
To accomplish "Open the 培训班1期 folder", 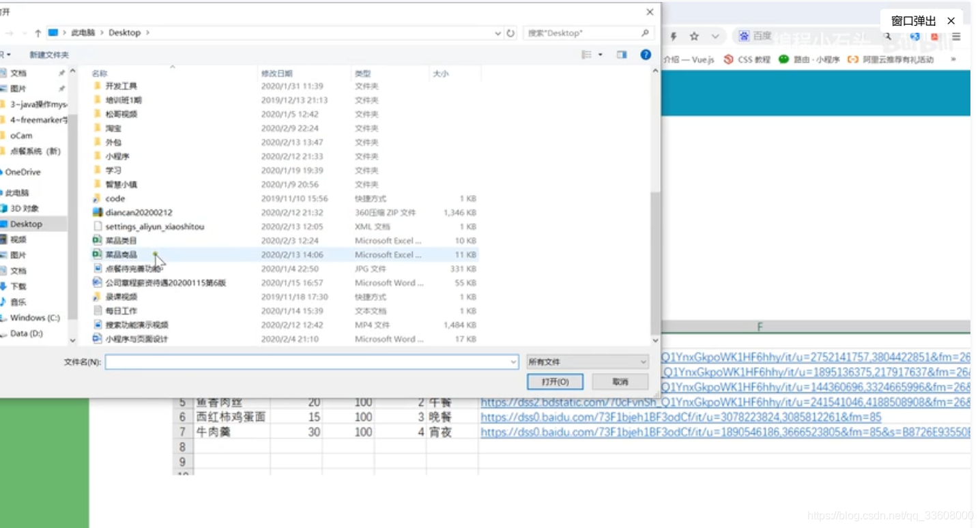I will click(285, 100).
